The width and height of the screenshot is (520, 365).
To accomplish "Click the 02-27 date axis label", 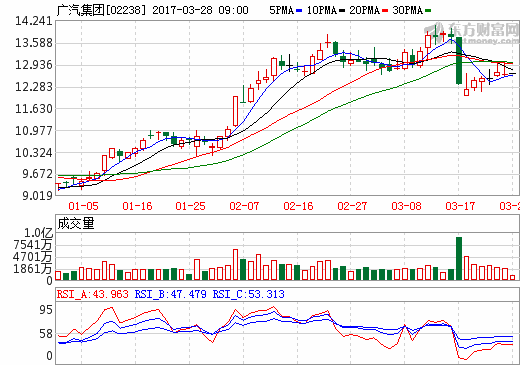I will point(352,206).
